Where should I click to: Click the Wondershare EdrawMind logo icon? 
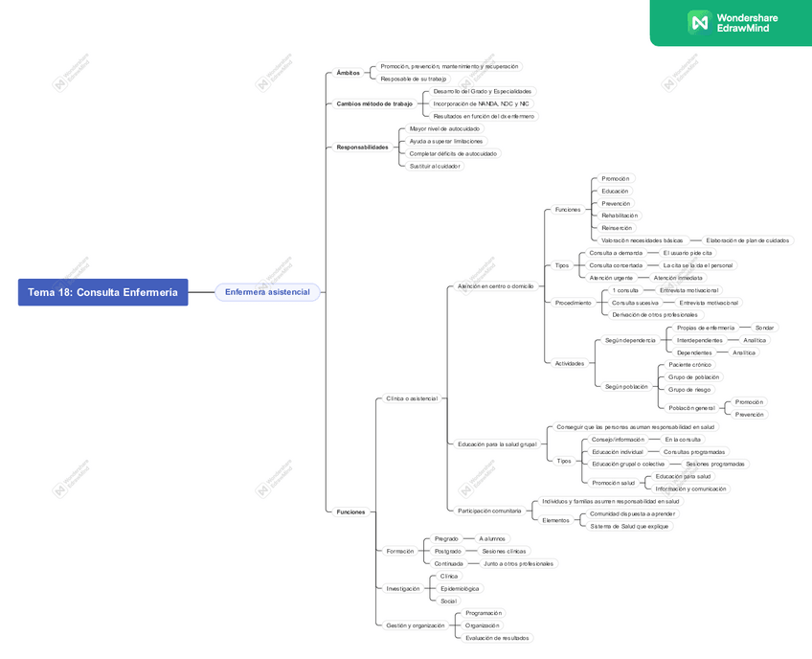pyautogui.click(x=698, y=22)
